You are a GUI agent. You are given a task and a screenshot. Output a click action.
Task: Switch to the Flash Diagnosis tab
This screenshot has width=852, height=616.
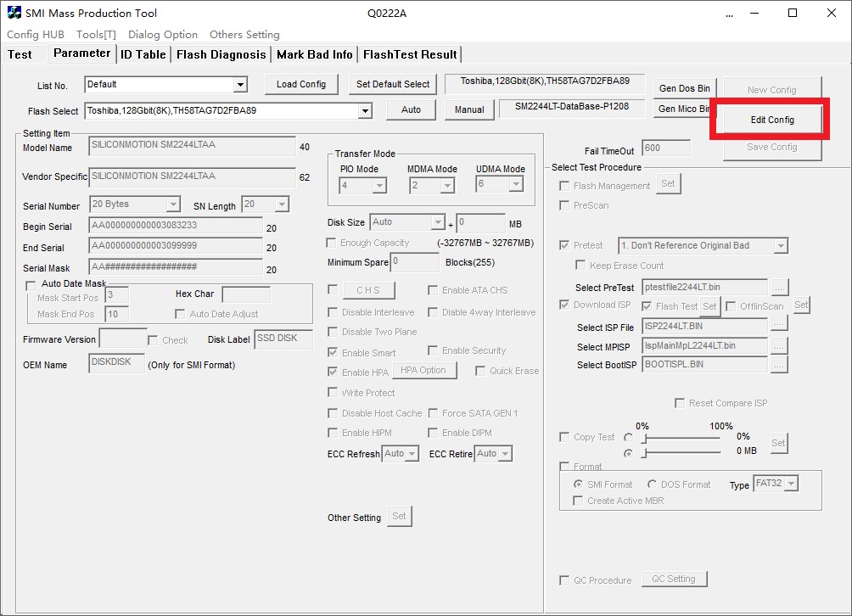(221, 54)
